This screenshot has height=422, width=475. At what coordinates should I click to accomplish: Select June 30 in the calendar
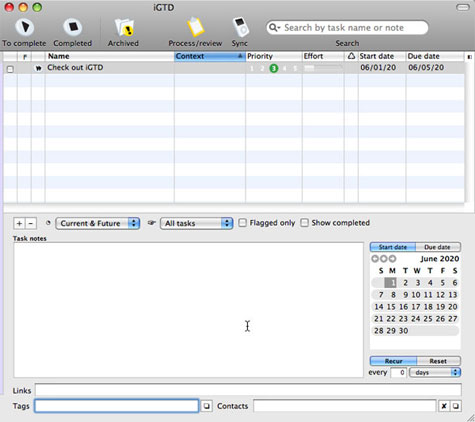(403, 331)
